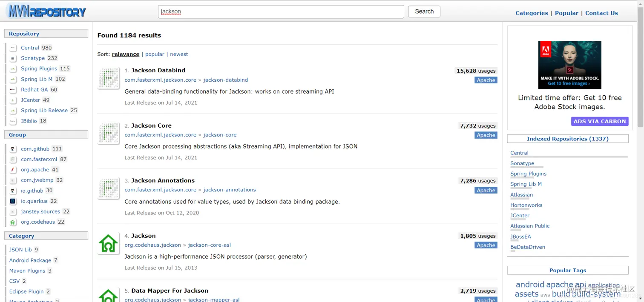Select the Spring Lib M repository icon
This screenshot has height=302, width=644.
pos(13,79)
